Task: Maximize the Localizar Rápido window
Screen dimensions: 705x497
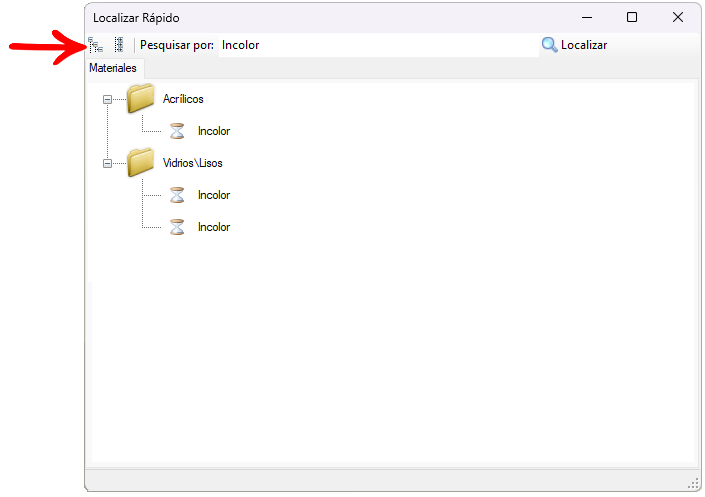Action: [632, 18]
